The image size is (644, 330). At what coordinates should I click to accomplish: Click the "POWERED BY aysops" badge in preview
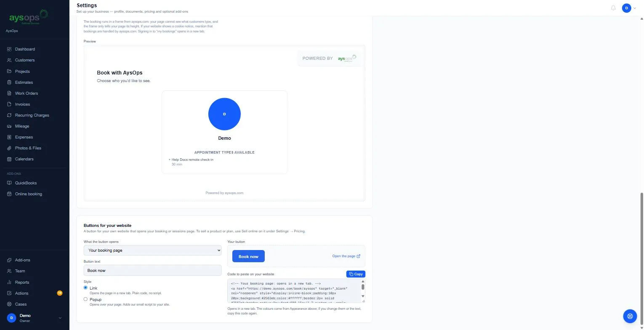[x=329, y=58]
